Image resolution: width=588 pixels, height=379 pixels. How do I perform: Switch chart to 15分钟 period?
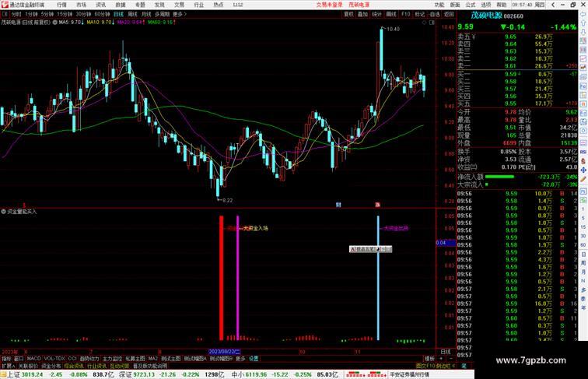pyautogui.click(x=65, y=14)
